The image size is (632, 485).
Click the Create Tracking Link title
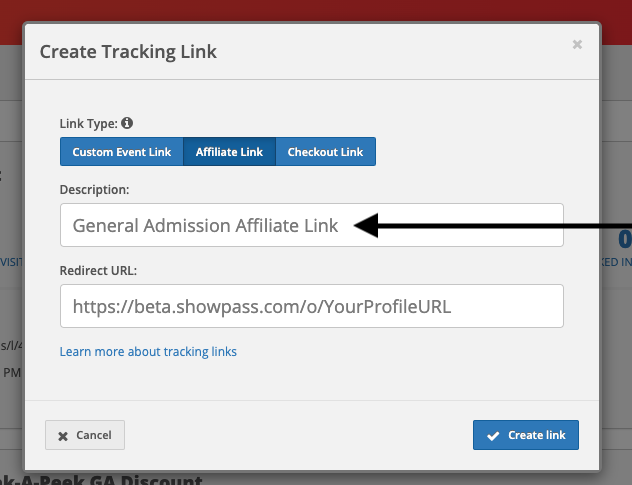point(128,52)
